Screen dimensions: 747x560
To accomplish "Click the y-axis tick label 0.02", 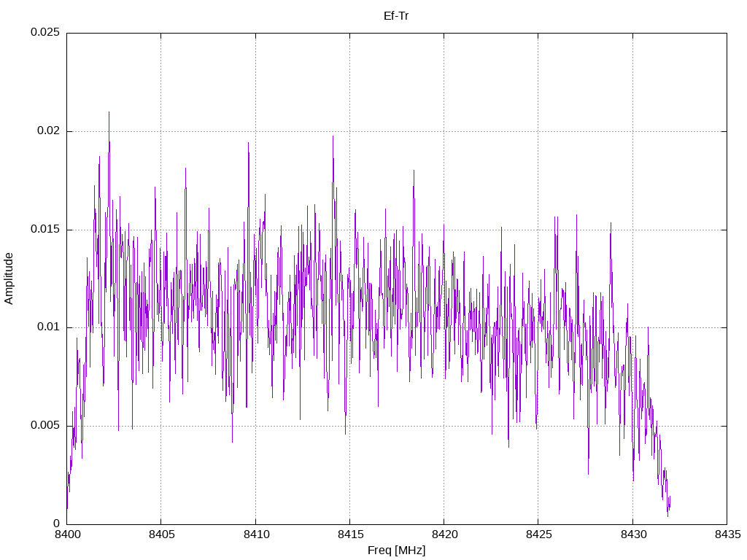I will pos(49,131).
